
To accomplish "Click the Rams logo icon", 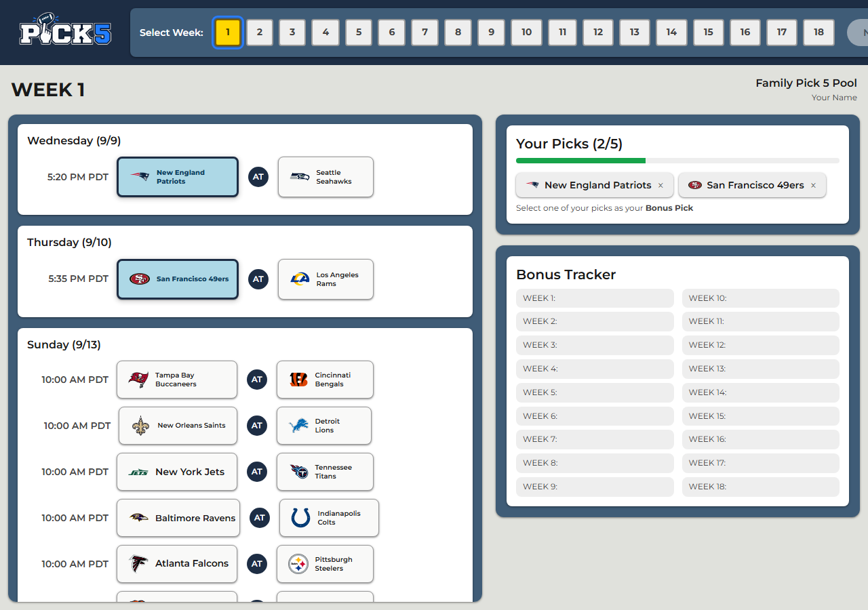I will pyautogui.click(x=300, y=279).
